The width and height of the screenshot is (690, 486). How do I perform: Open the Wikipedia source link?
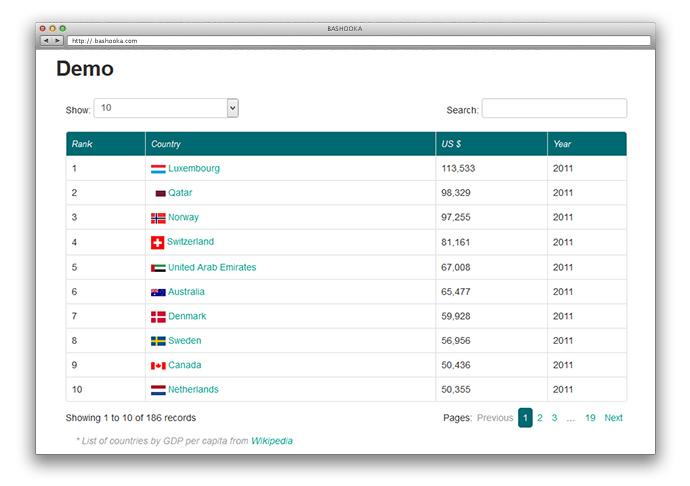pyautogui.click(x=272, y=440)
